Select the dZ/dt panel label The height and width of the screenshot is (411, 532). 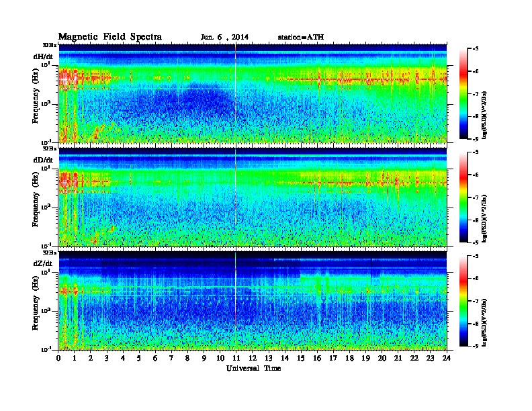coord(43,263)
